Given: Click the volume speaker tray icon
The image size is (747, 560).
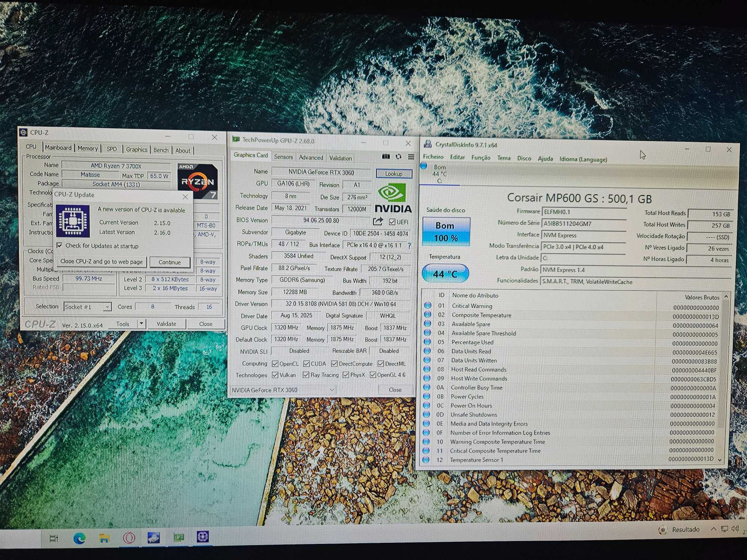Looking at the screenshot, I should point(735,529).
